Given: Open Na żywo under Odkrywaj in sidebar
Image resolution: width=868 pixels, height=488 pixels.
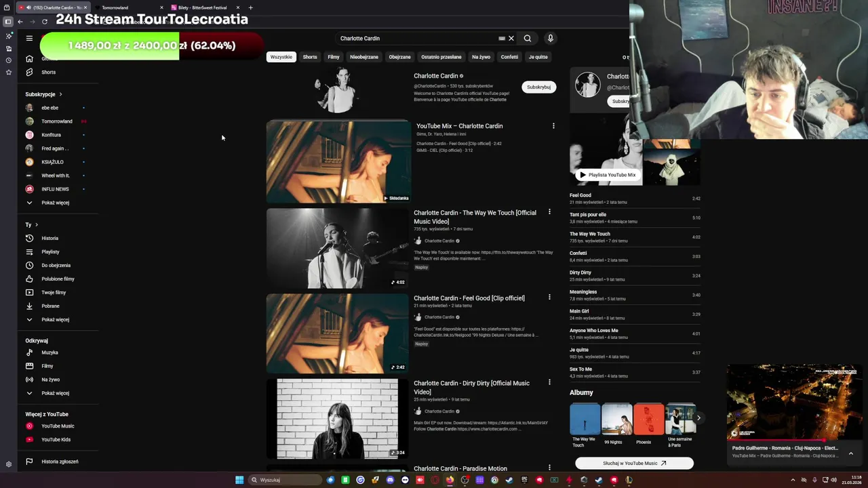Looking at the screenshot, I should click(50, 380).
